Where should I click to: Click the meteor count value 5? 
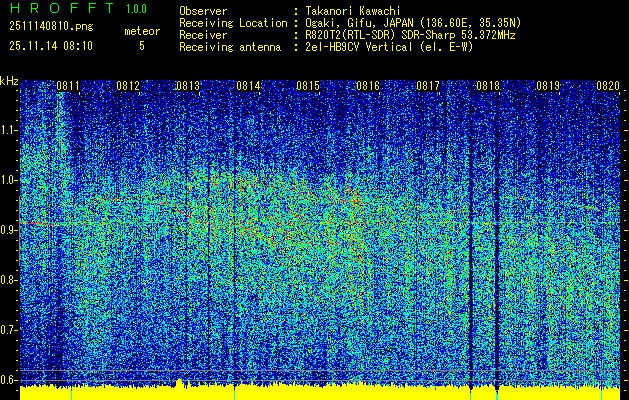pyautogui.click(x=142, y=46)
